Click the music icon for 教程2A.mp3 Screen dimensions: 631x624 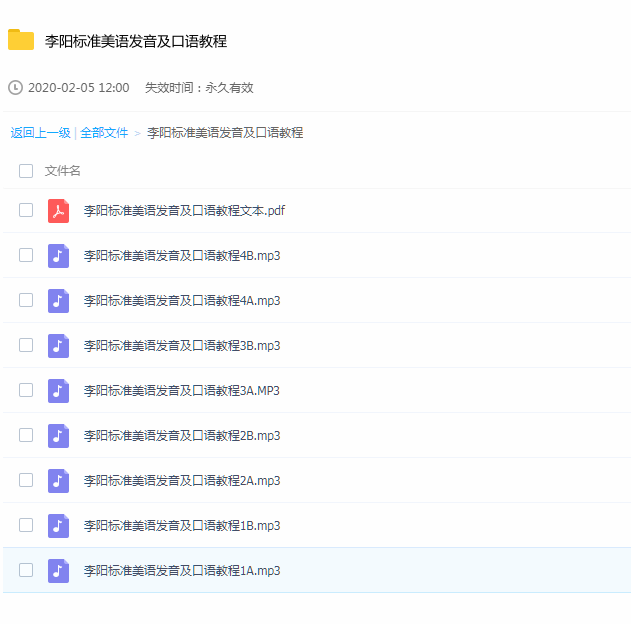coord(58,481)
